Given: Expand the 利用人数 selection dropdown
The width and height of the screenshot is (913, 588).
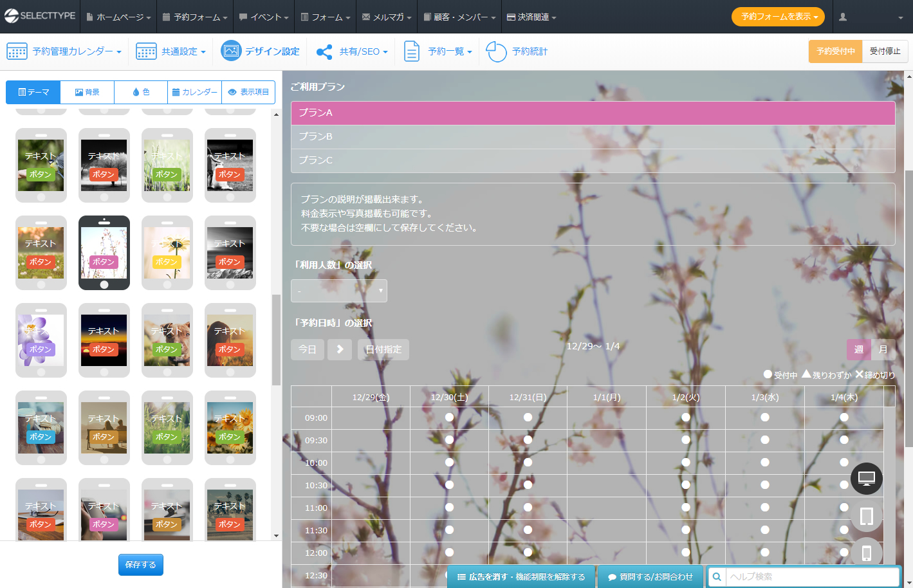Looking at the screenshot, I should tap(339, 291).
